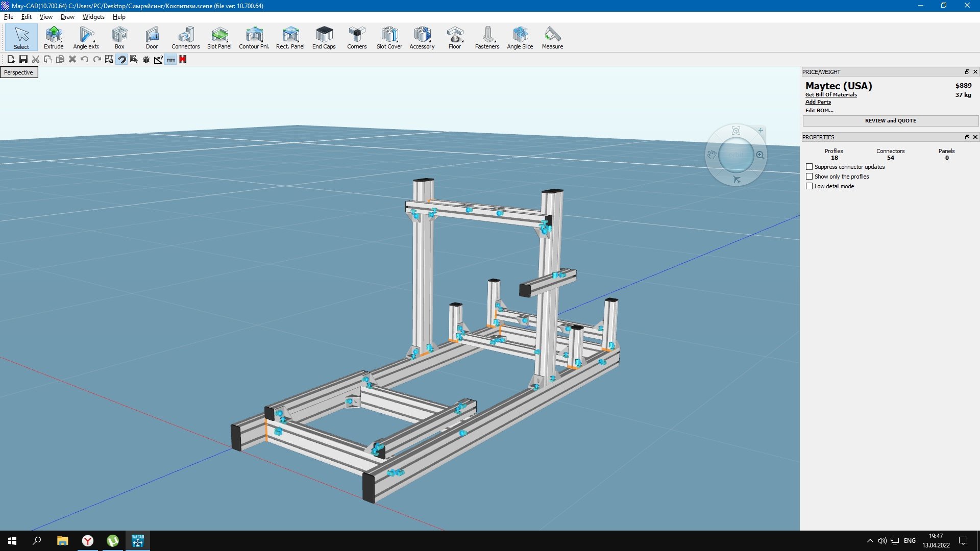
Task: Select the Extrude tool
Action: pos(54,38)
